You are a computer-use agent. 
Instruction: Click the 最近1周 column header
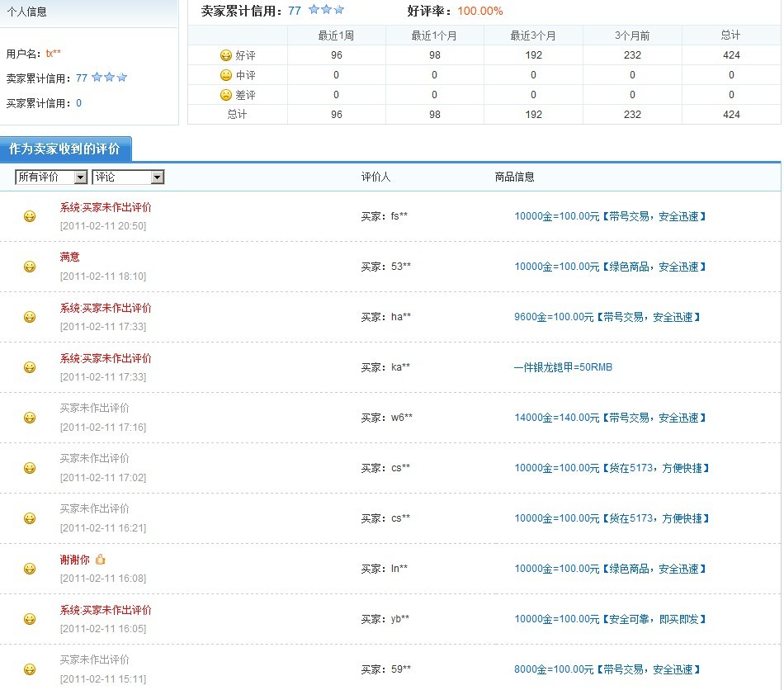336,35
